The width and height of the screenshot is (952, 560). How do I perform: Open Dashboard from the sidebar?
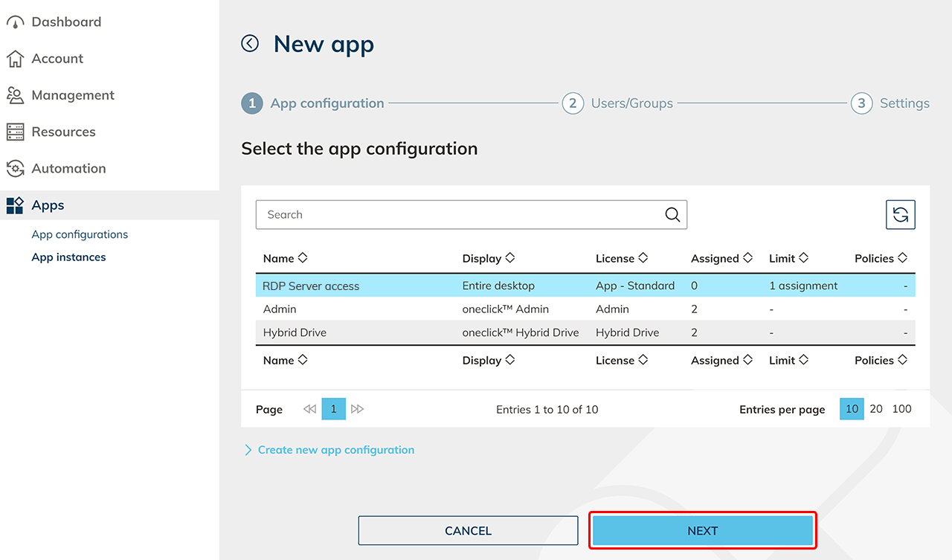tap(65, 22)
